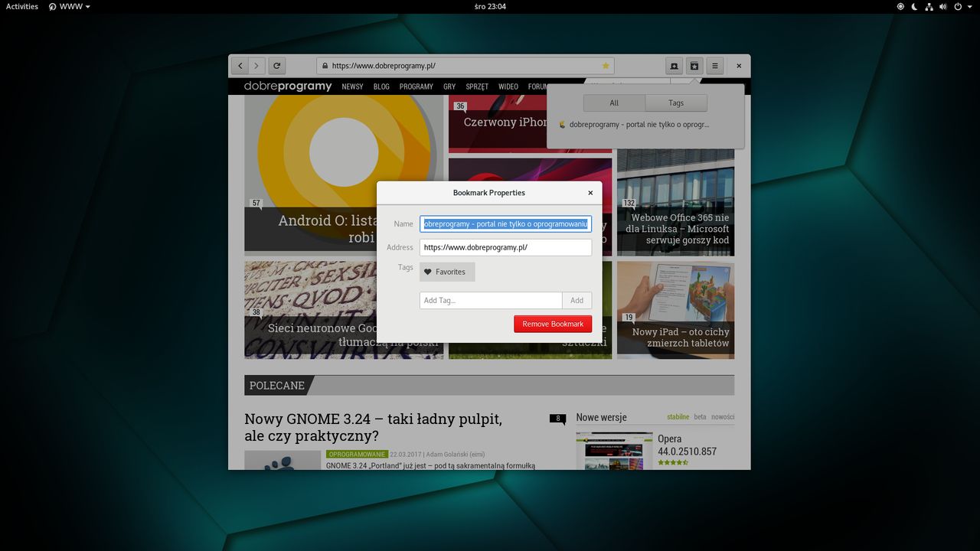Screen dimensions: 980x551
Task: Click the power icon in top bar
Action: (x=957, y=6)
